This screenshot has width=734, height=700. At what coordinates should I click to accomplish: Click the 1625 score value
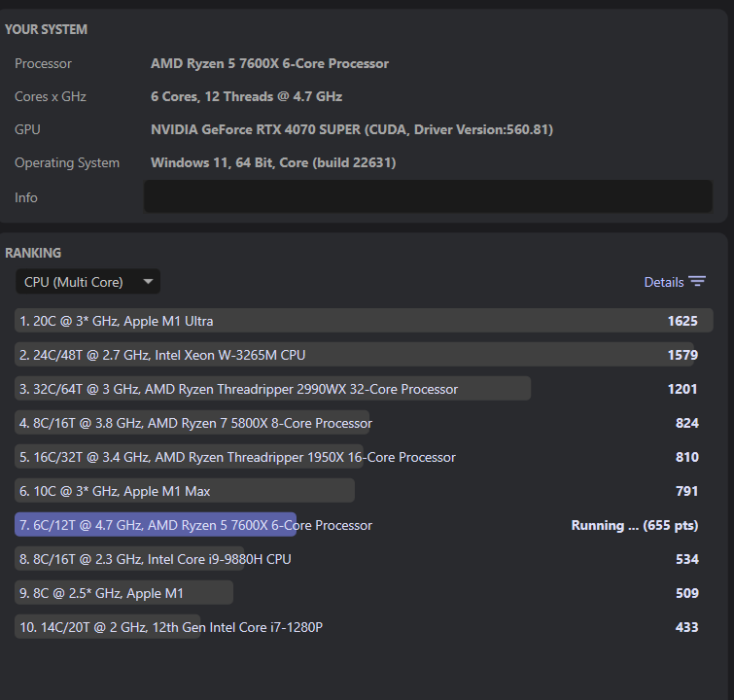coord(682,321)
